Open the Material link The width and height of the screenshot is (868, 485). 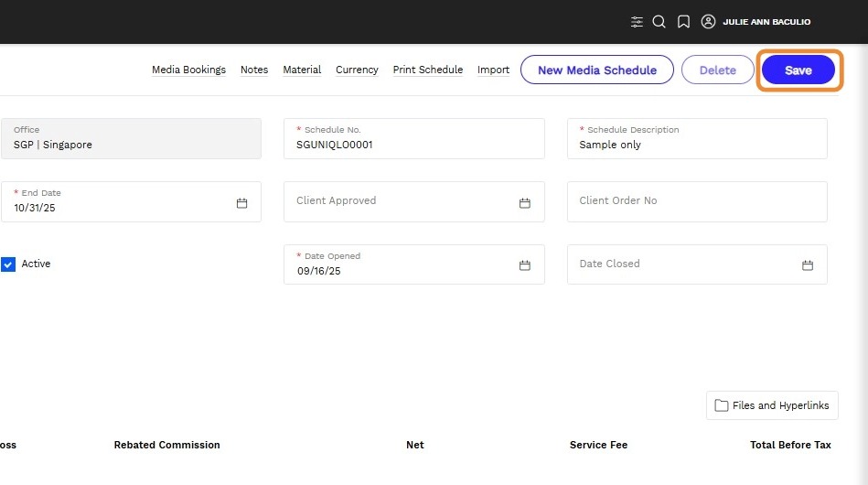(x=302, y=70)
